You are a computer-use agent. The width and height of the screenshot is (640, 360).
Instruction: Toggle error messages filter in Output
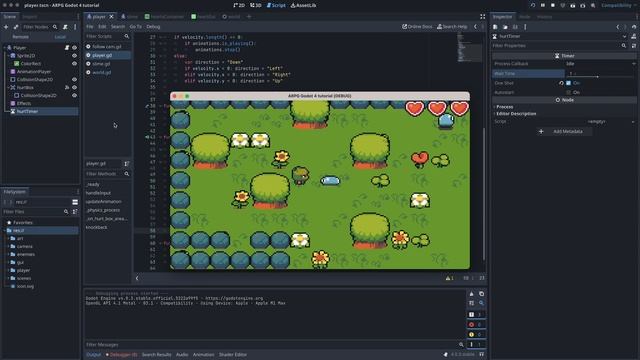[x=476, y=324]
